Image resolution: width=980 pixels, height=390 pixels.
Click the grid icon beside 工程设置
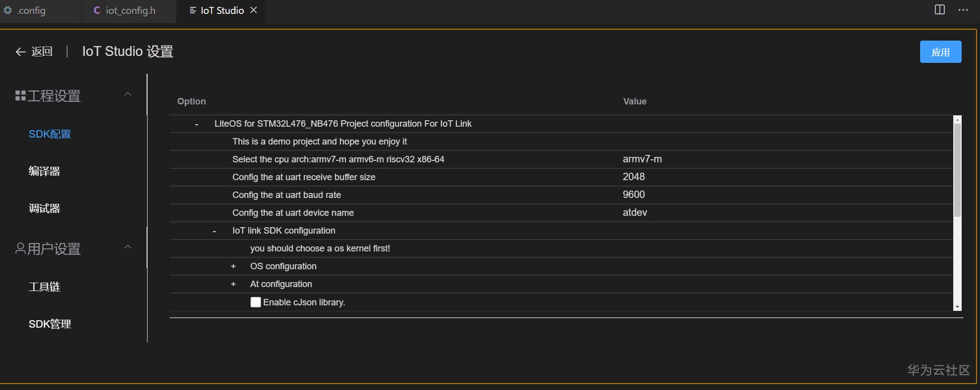[20, 96]
